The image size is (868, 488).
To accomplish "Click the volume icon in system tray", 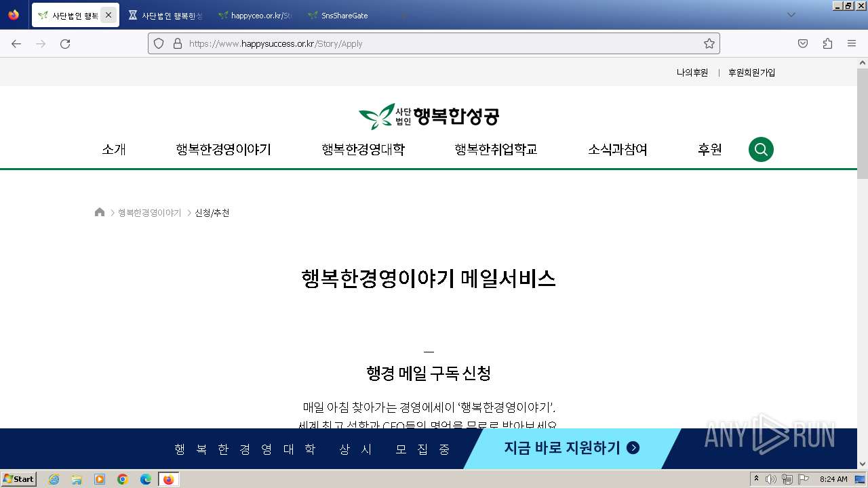I will [x=771, y=479].
